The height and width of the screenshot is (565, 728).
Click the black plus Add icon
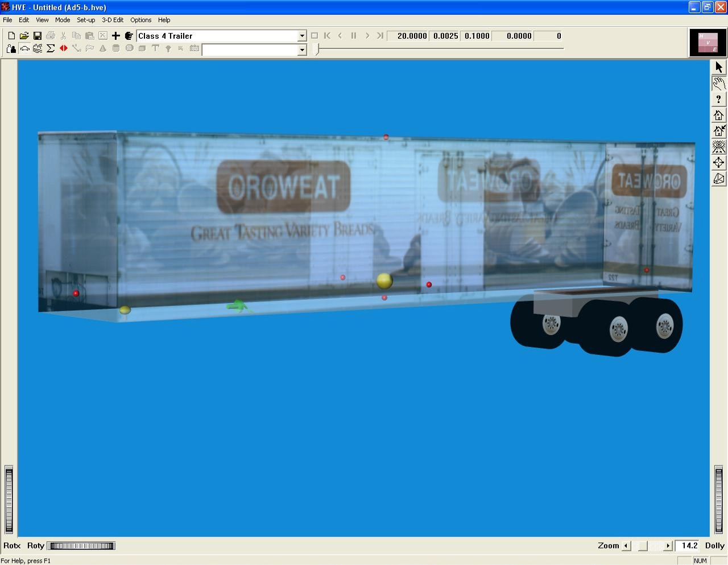(x=115, y=36)
